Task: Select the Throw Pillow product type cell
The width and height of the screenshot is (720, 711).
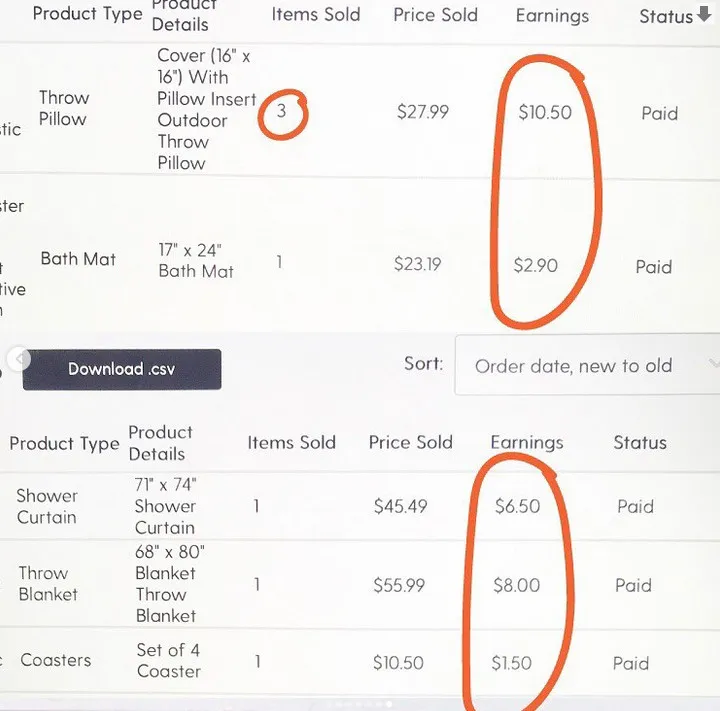Action: (x=63, y=108)
